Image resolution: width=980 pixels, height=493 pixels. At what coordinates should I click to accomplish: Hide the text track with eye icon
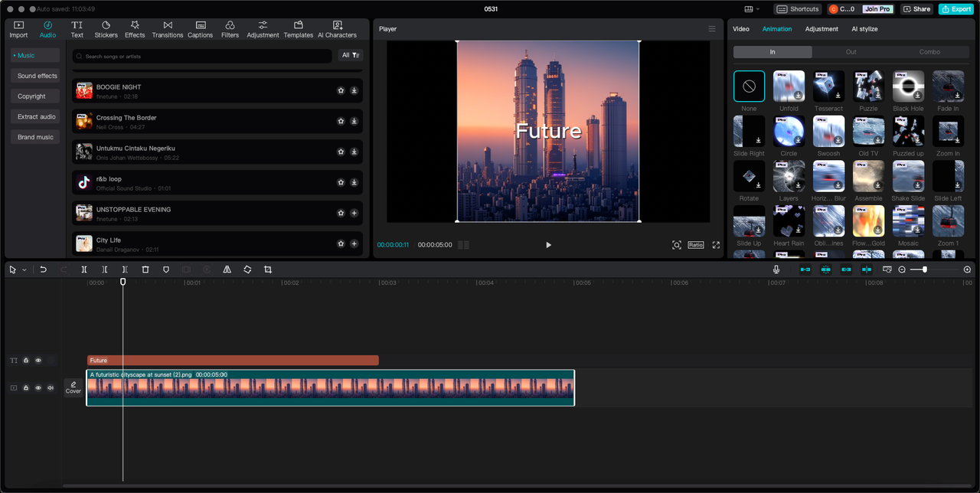(38, 361)
